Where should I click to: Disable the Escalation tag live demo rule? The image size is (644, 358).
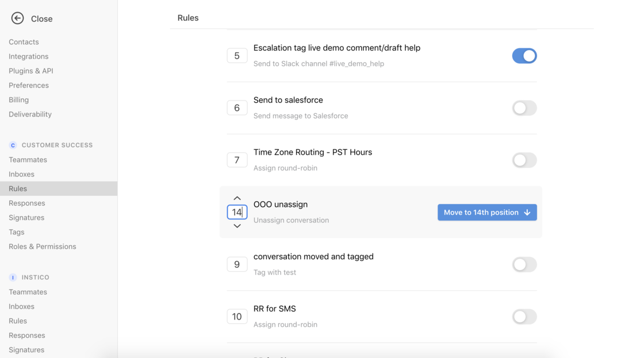point(524,56)
